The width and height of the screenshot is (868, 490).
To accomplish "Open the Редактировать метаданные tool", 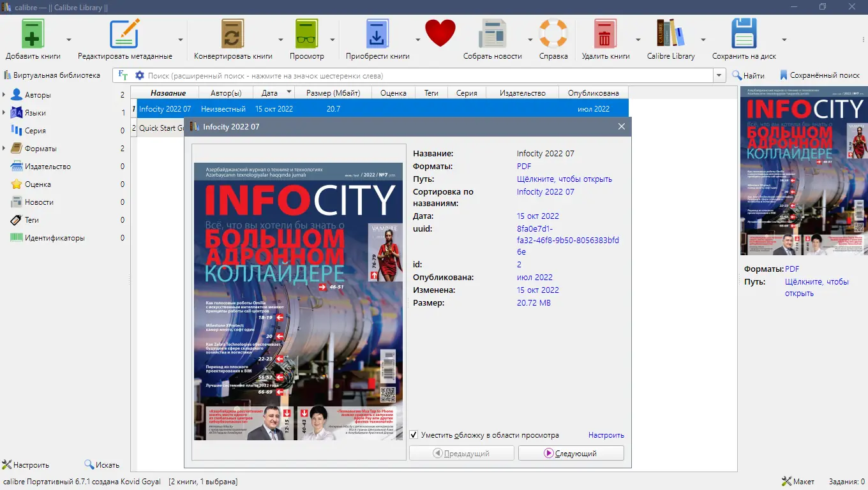I will [x=125, y=33].
